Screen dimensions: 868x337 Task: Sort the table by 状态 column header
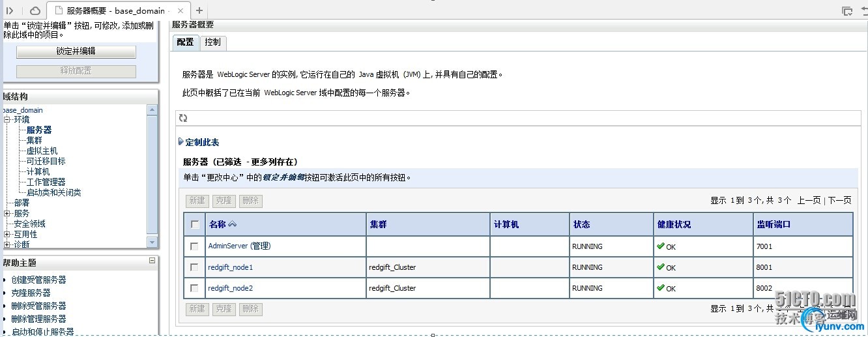coord(581,224)
